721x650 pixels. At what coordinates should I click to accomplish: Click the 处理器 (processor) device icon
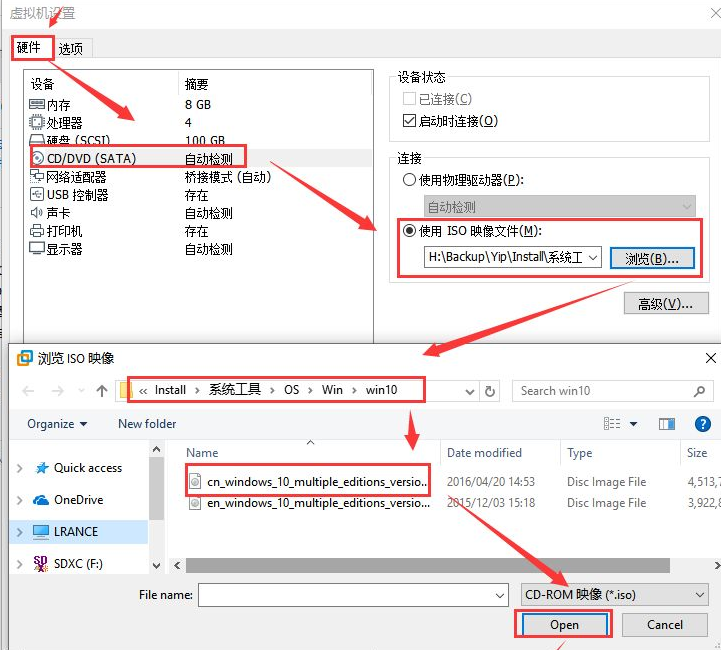coord(37,122)
